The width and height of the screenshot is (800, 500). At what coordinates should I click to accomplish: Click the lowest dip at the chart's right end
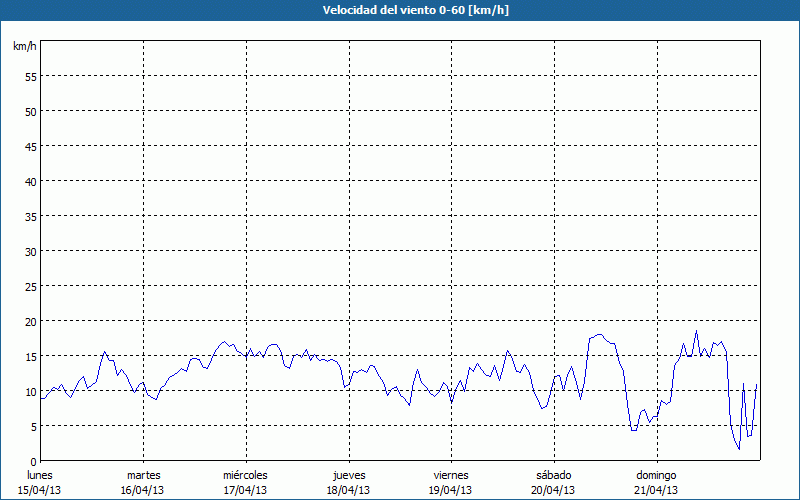[x=739, y=449]
